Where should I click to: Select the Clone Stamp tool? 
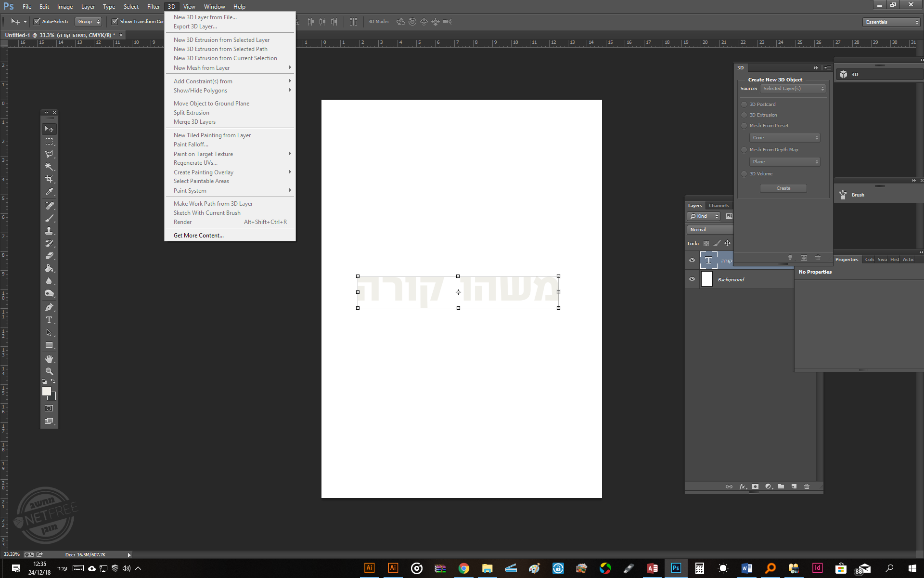pos(49,231)
